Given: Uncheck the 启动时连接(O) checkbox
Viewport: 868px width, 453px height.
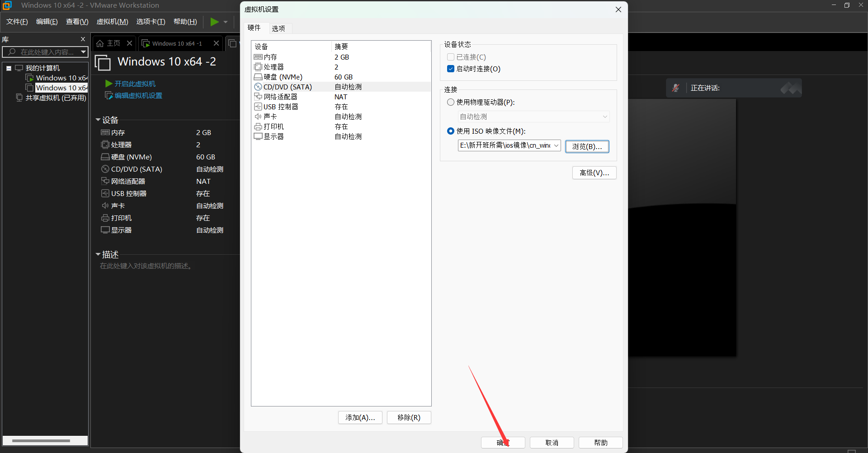Looking at the screenshot, I should click(x=451, y=69).
